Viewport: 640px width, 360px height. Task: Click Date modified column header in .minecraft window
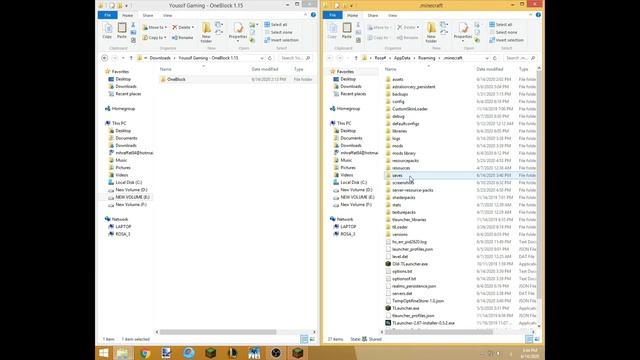click(490, 69)
